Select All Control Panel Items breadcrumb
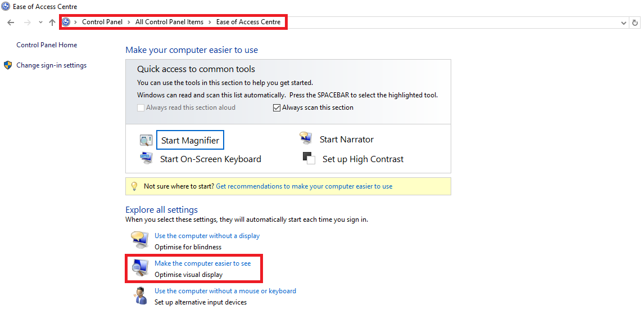The image size is (644, 309). [169, 22]
